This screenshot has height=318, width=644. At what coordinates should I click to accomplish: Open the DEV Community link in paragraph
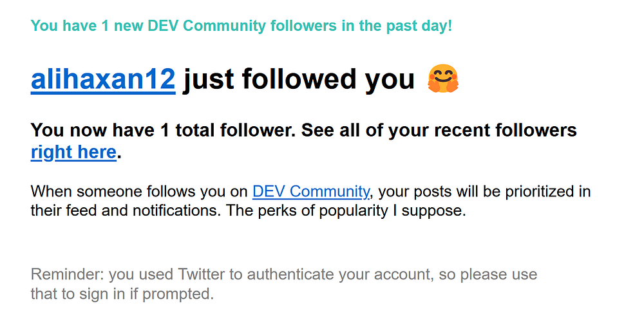coord(311,191)
